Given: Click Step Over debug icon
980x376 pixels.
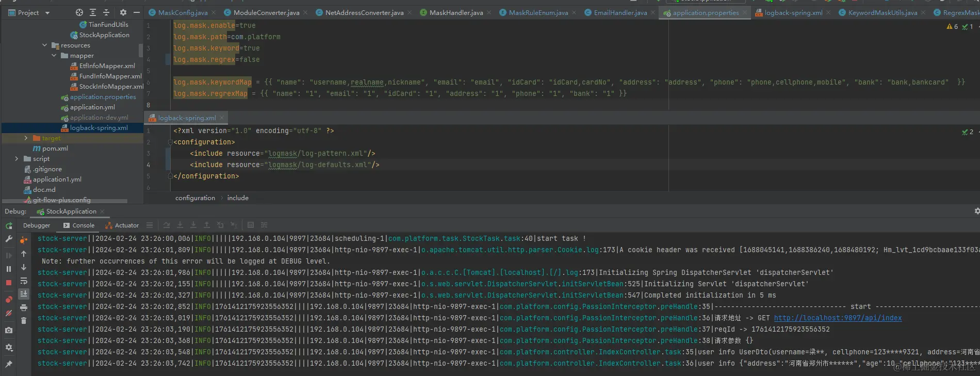Looking at the screenshot, I should click(x=167, y=225).
